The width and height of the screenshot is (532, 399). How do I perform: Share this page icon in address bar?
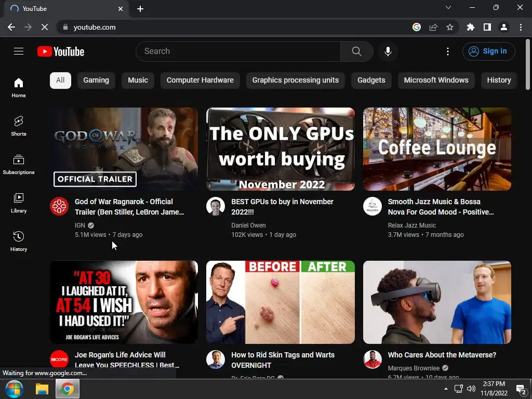point(433,27)
